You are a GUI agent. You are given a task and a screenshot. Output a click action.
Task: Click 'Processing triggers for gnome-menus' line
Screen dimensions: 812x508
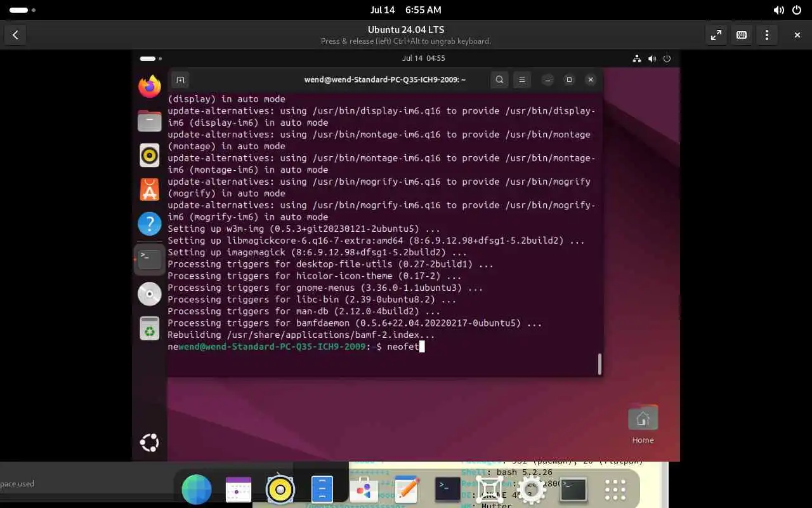(325, 288)
